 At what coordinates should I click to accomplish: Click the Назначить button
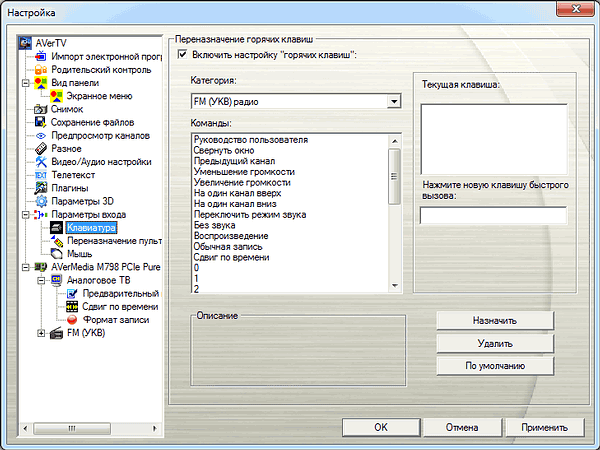495,321
